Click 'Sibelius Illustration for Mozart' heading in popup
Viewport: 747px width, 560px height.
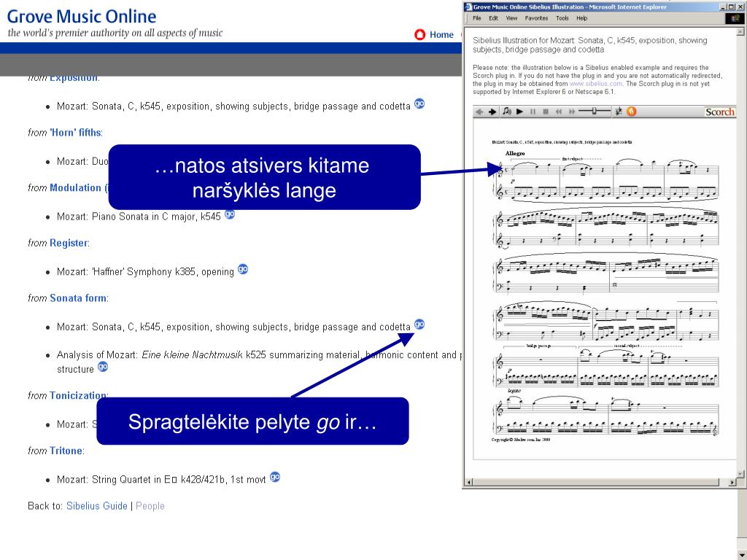click(x=589, y=44)
